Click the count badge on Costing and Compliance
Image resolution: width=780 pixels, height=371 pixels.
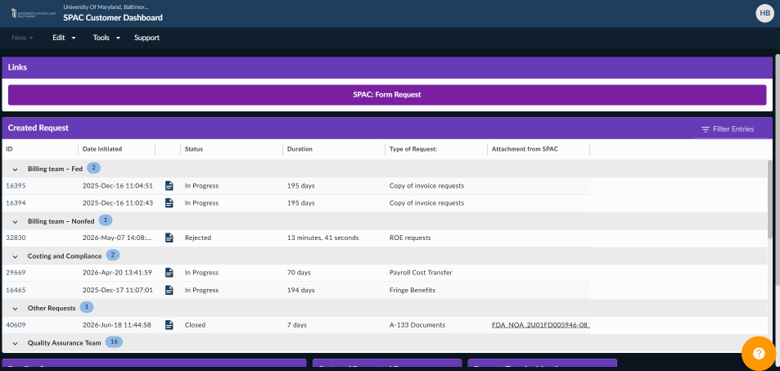(x=113, y=255)
